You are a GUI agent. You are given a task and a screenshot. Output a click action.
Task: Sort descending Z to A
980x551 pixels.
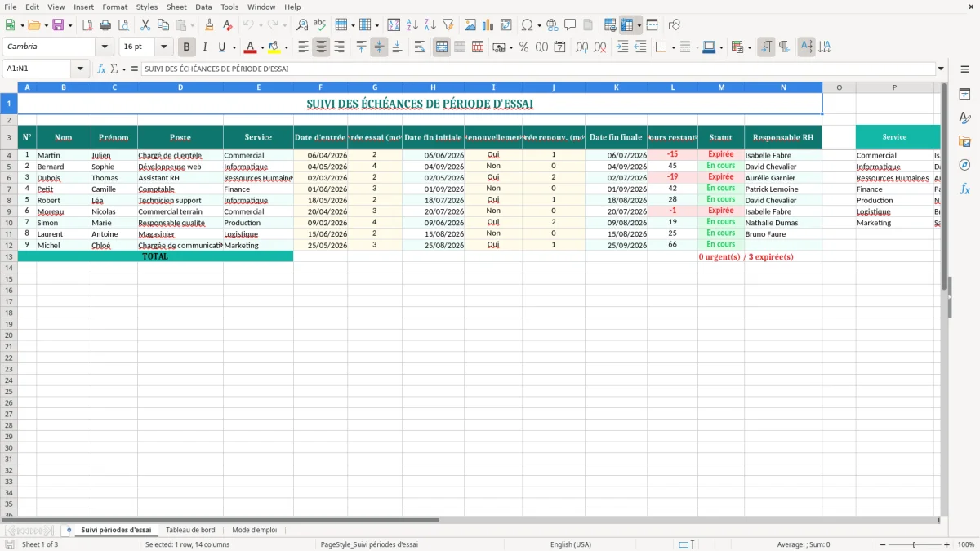pyautogui.click(x=430, y=25)
